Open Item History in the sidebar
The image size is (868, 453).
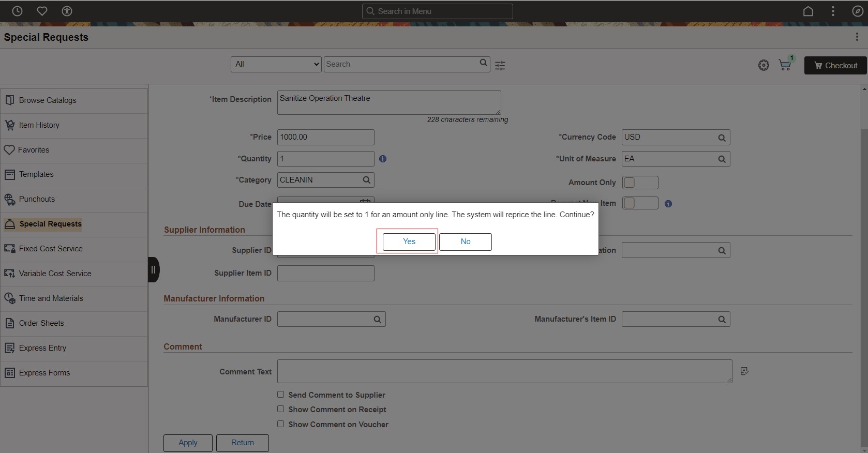pos(74,125)
